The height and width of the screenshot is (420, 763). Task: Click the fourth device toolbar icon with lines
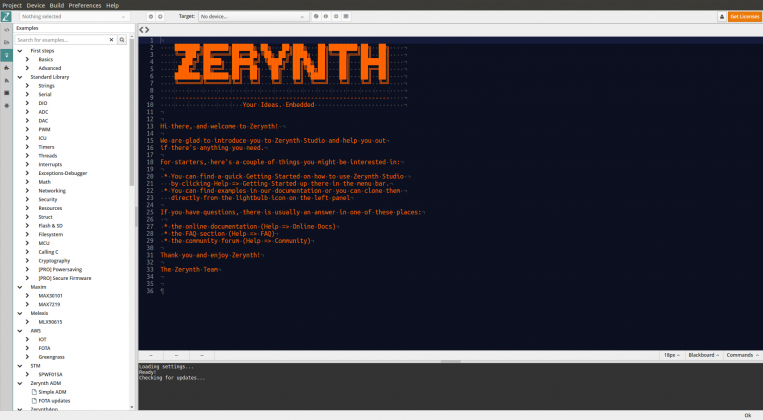[346, 17]
